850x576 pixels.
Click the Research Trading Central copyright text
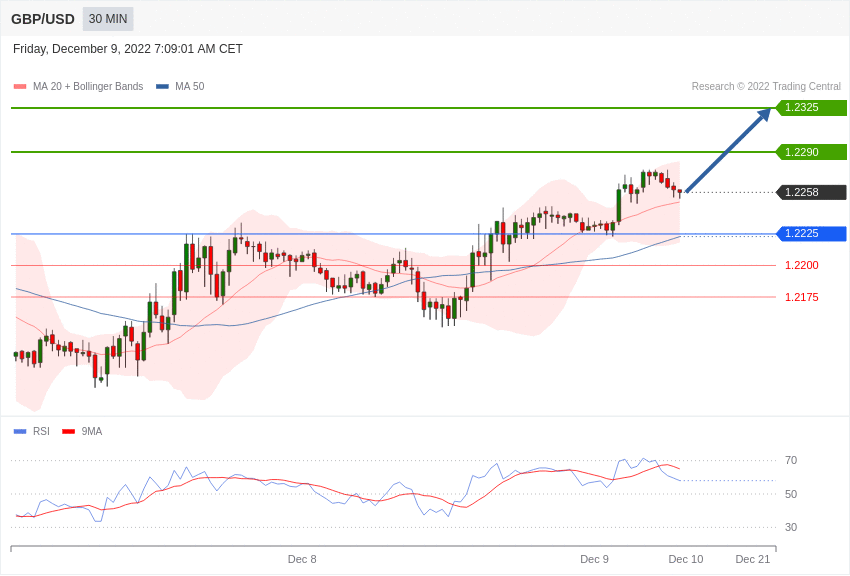coord(766,87)
